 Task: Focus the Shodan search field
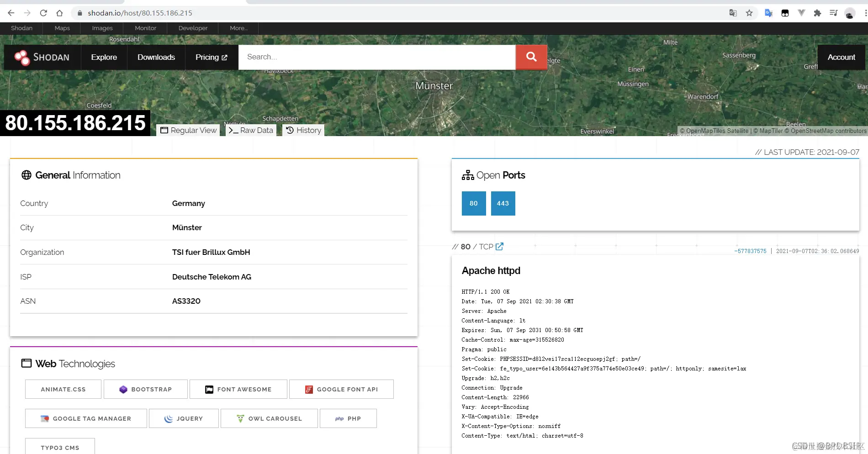click(377, 57)
